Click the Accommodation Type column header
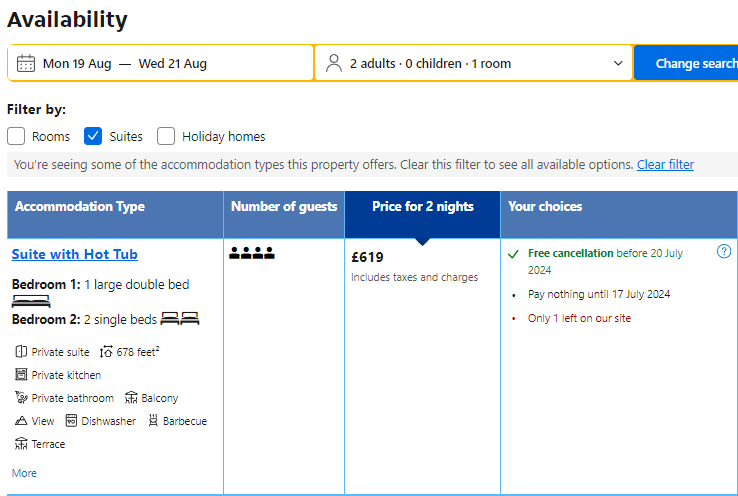Screen dimensions: 738x496 80,207
